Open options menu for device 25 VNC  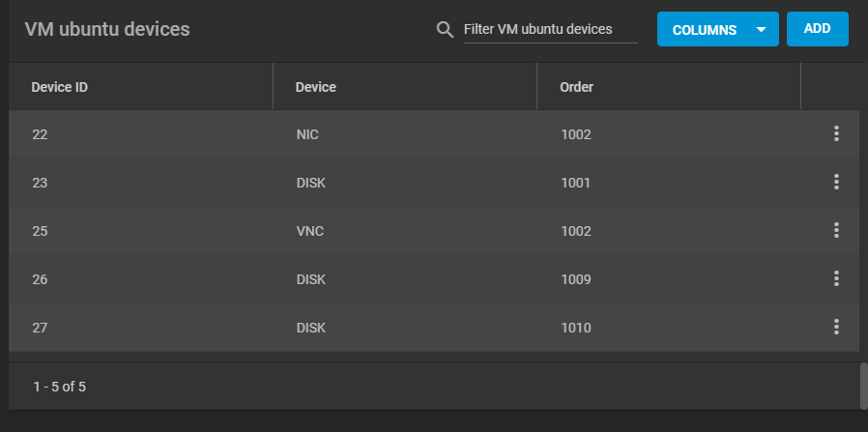pos(836,231)
